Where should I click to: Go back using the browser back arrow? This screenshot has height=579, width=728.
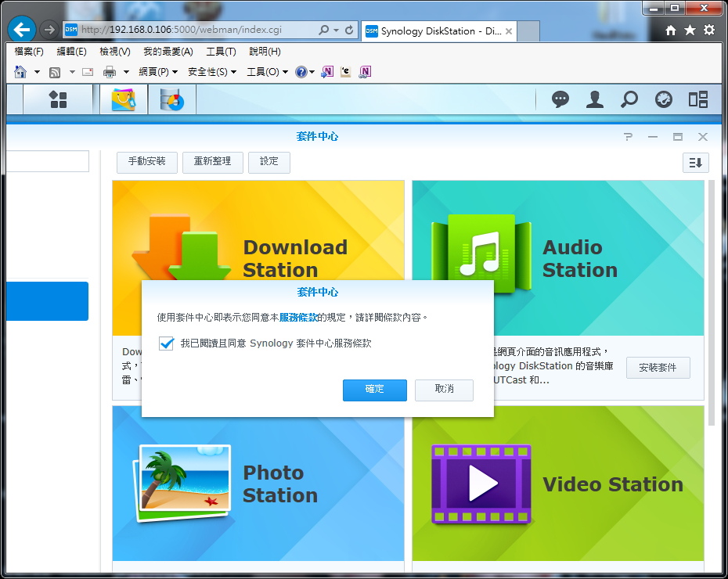tap(21, 30)
